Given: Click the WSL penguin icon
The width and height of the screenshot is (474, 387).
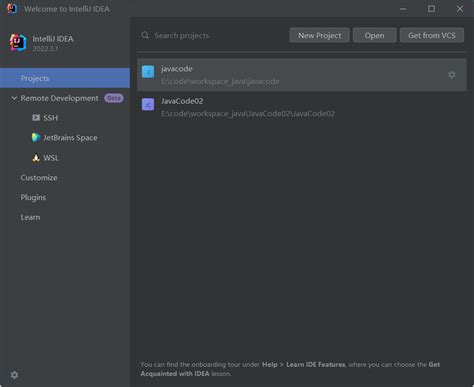Looking at the screenshot, I should tap(36, 158).
